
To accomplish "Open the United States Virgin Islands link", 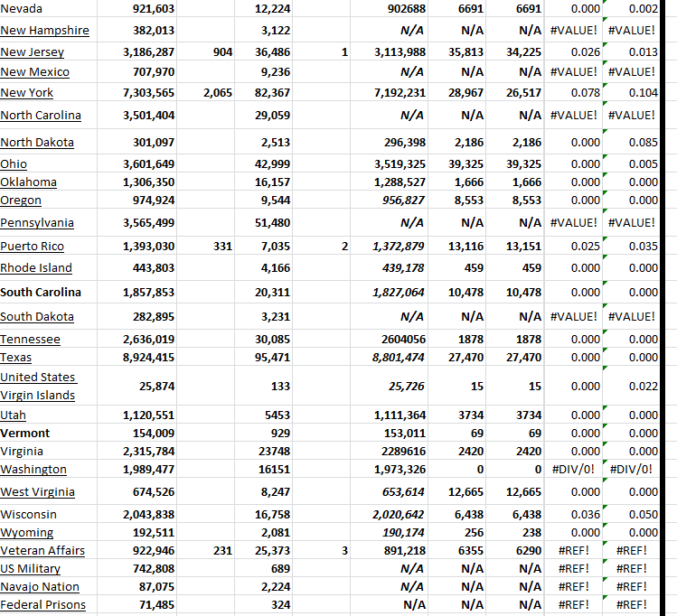I will [x=38, y=386].
